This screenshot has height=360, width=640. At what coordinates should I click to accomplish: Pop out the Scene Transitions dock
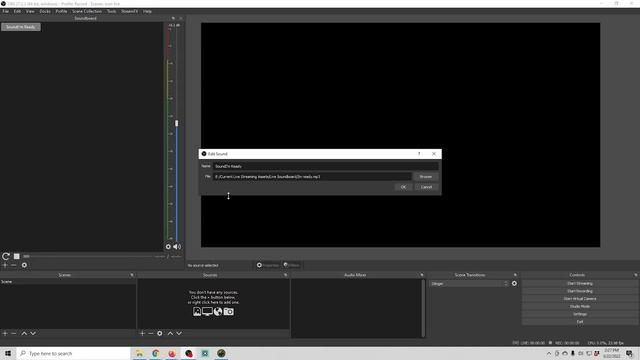pos(515,275)
